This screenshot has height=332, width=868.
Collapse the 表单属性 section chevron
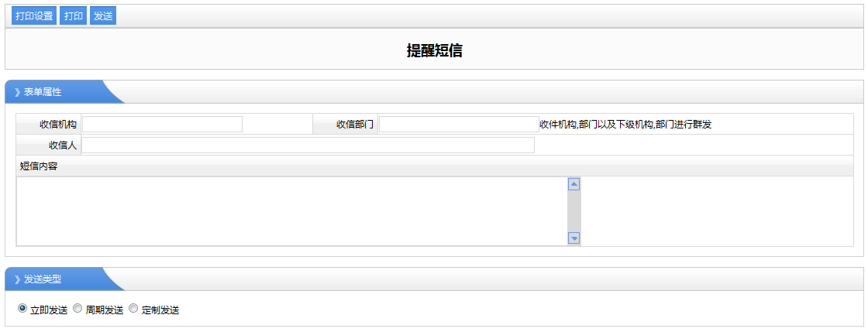click(17, 92)
